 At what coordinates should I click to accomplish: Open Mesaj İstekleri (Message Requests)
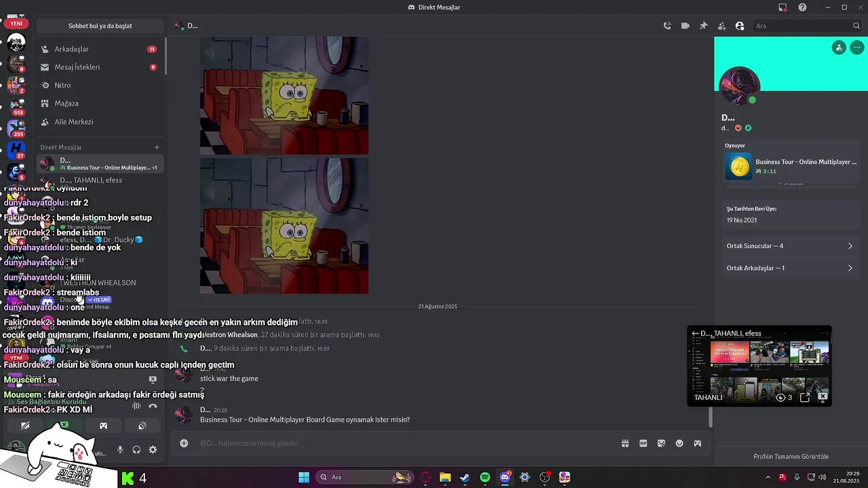(99, 67)
